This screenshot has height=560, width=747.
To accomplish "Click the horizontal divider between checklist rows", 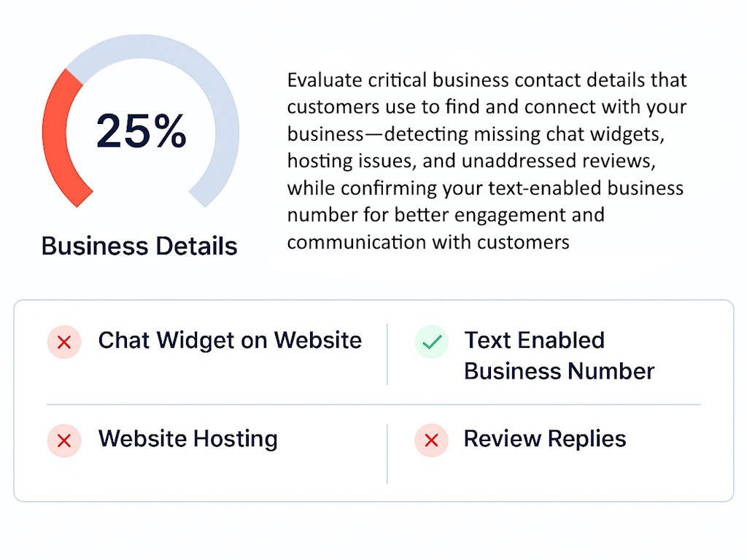I will pos(373,404).
